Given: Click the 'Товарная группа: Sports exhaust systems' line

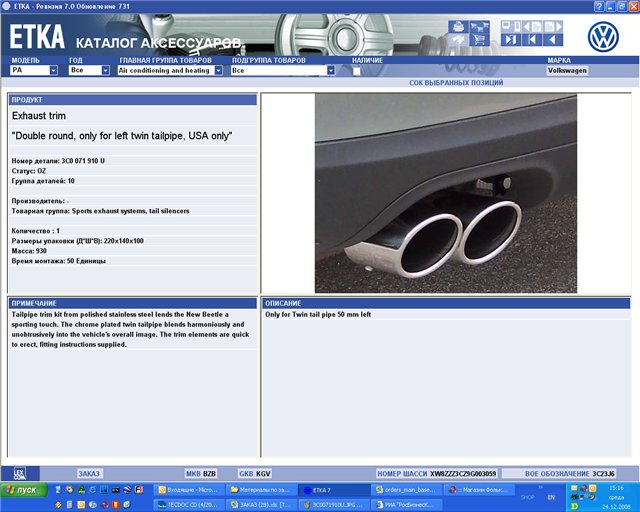Looking at the screenshot, I should (100, 211).
